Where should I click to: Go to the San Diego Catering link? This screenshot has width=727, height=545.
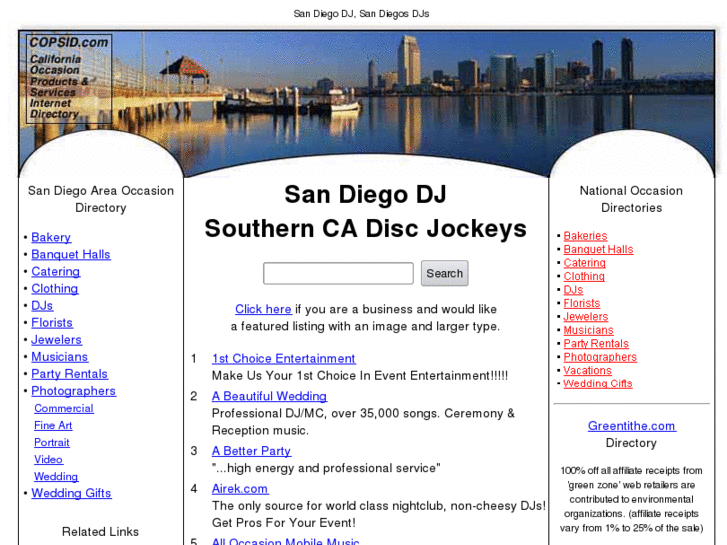pyautogui.click(x=56, y=272)
